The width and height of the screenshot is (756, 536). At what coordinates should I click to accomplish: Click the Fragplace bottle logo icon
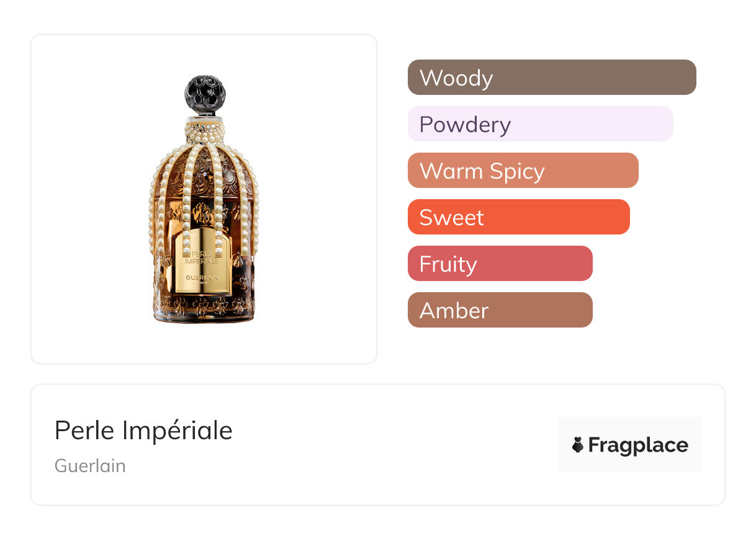tap(578, 445)
